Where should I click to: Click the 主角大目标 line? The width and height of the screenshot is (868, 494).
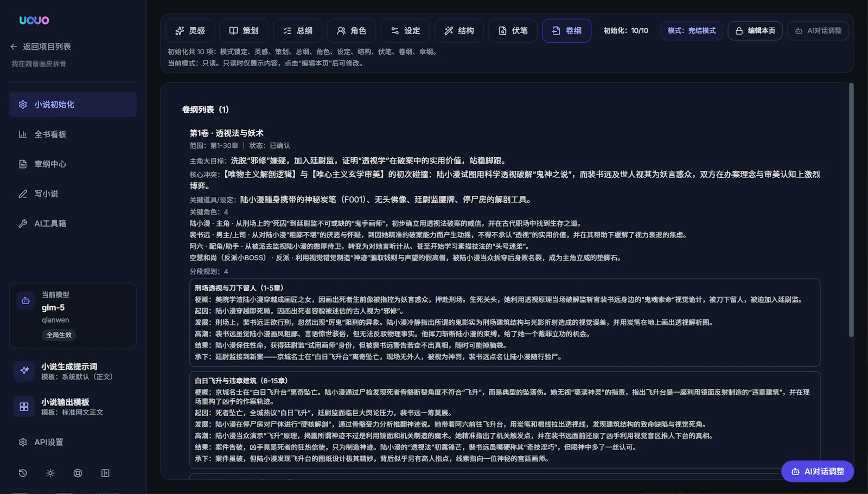click(349, 161)
